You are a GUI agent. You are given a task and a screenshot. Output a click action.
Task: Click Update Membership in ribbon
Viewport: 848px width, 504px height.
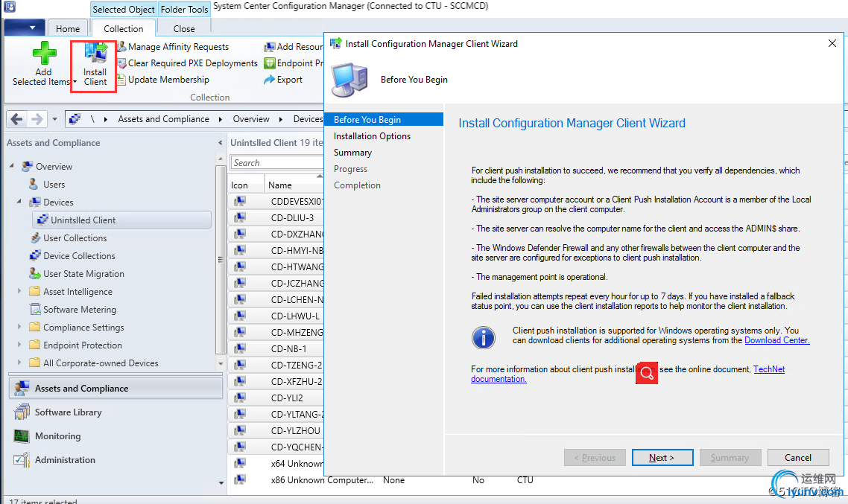(x=168, y=80)
